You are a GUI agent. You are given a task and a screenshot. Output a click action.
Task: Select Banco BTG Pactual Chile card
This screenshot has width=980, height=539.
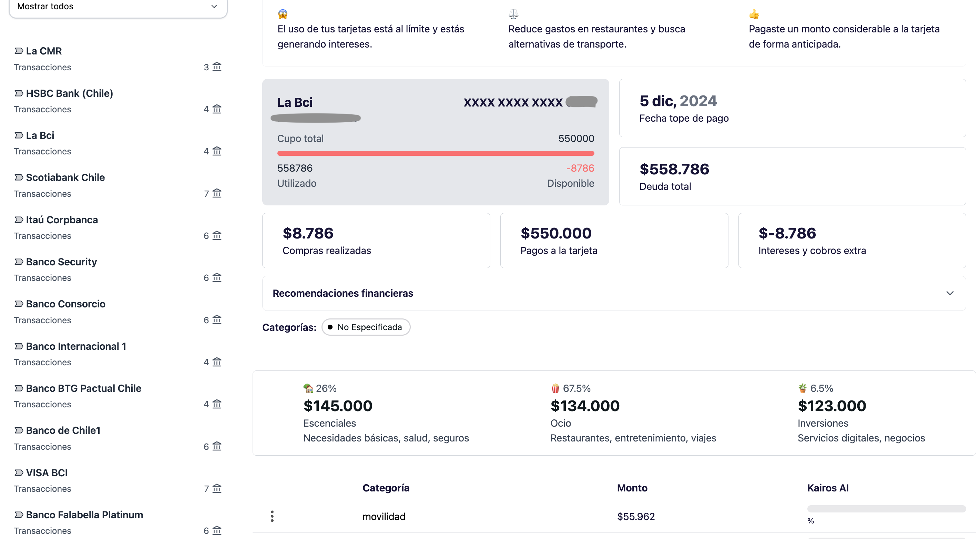83,388
